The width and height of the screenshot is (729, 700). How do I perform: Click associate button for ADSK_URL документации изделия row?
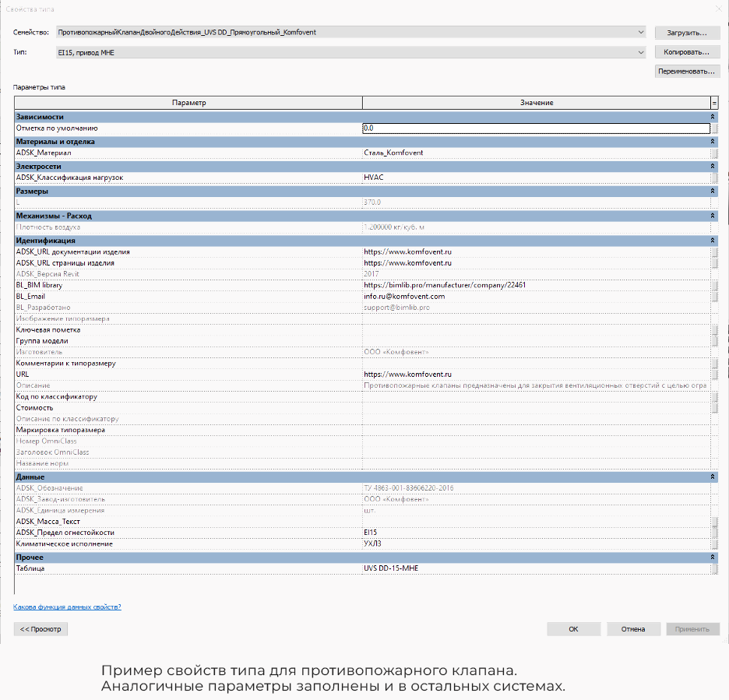(x=714, y=252)
